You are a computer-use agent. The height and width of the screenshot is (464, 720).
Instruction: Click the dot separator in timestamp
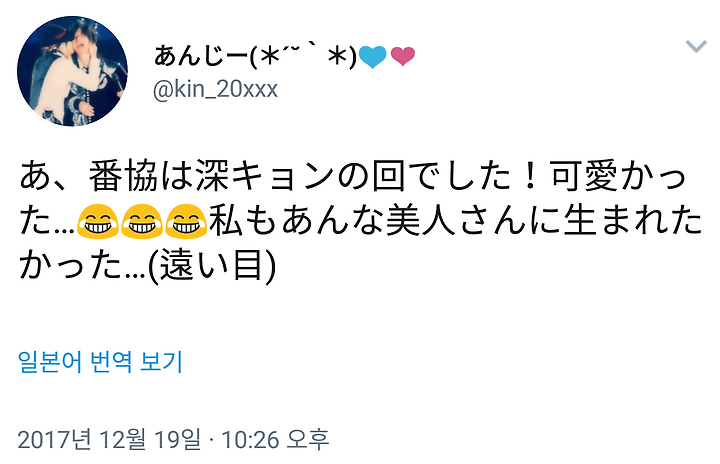[x=211, y=440]
